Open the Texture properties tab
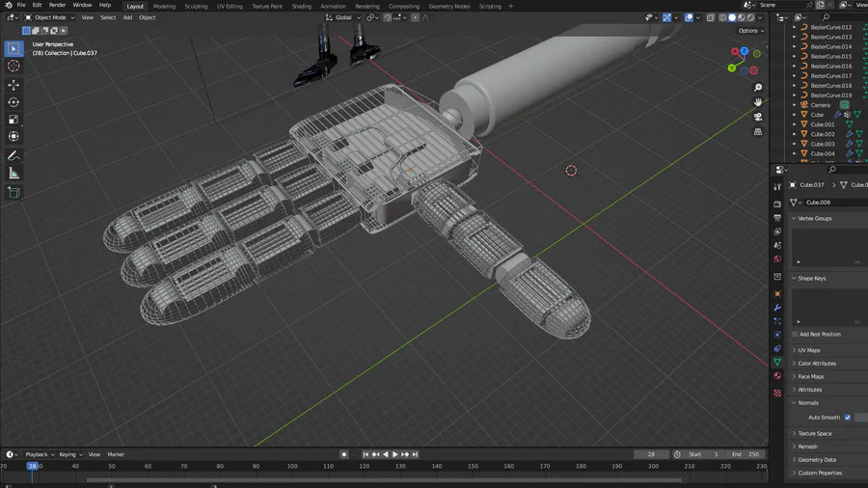Viewport: 868px width, 488px height. (x=777, y=393)
